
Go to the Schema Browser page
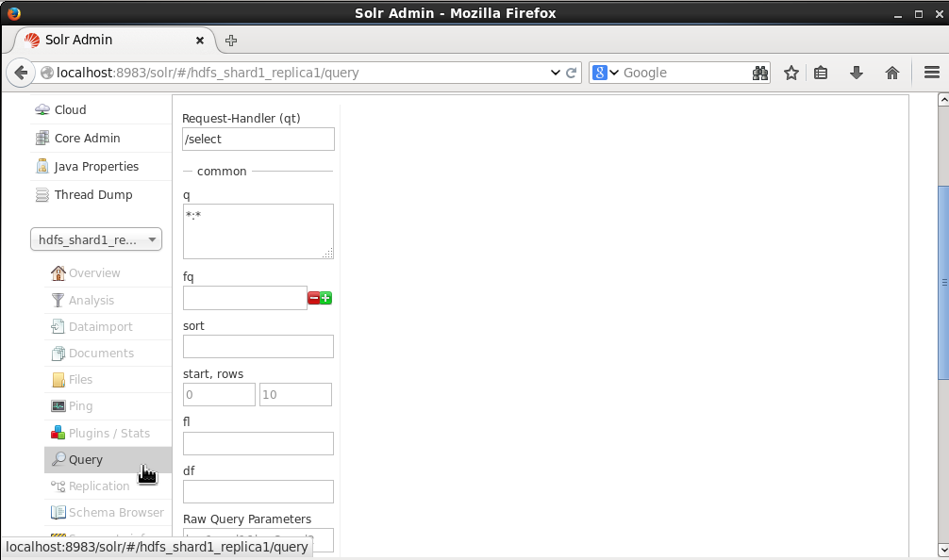pyautogui.click(x=116, y=513)
